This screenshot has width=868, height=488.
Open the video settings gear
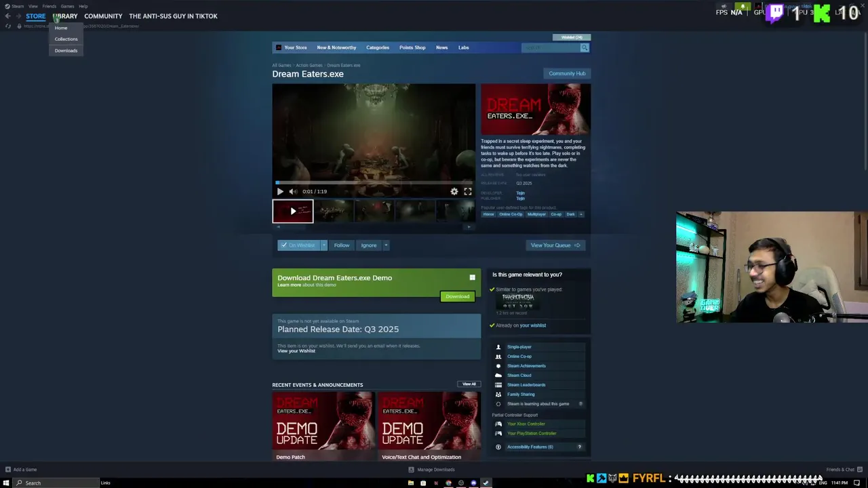click(x=454, y=192)
